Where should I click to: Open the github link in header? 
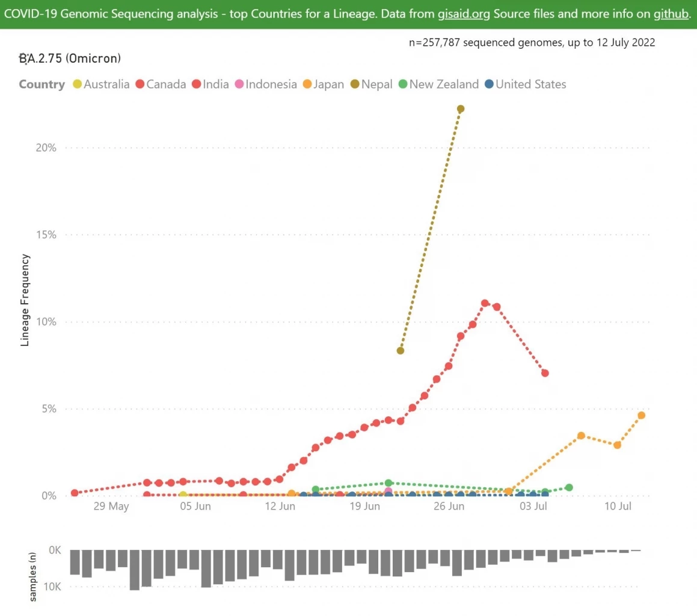point(670,14)
